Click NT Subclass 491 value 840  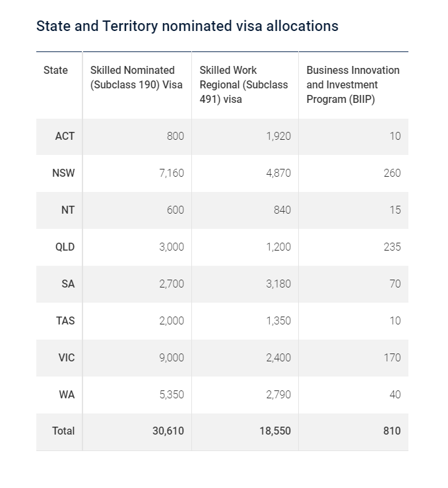pos(282,210)
